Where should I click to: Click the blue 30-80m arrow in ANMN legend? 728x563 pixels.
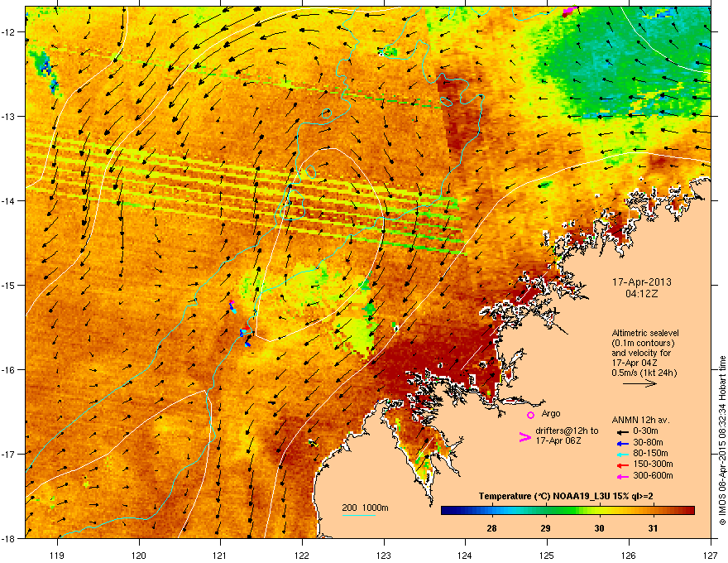pos(622,444)
